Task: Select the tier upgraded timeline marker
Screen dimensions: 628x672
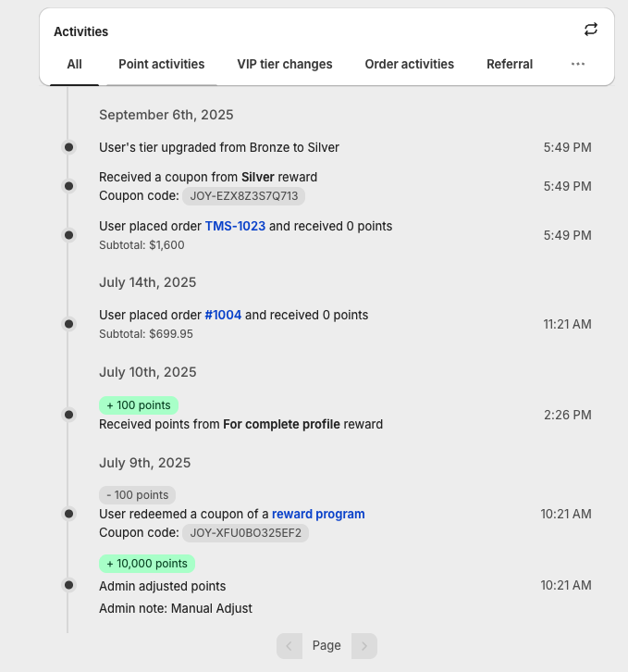Action: pos(68,147)
